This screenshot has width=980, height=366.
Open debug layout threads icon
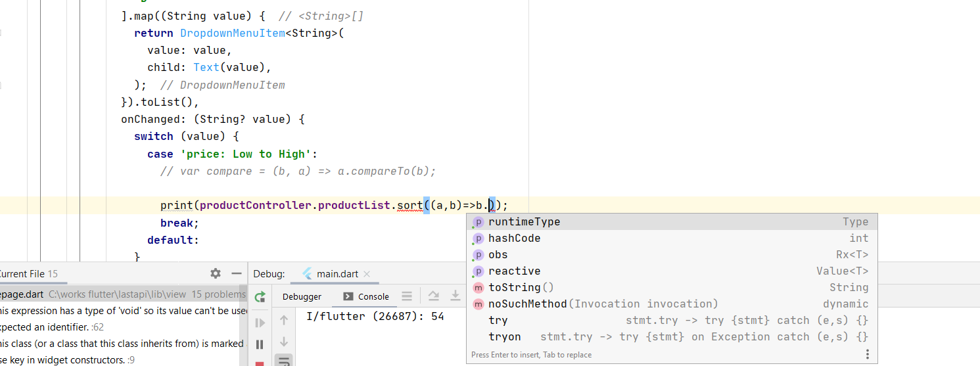(407, 296)
